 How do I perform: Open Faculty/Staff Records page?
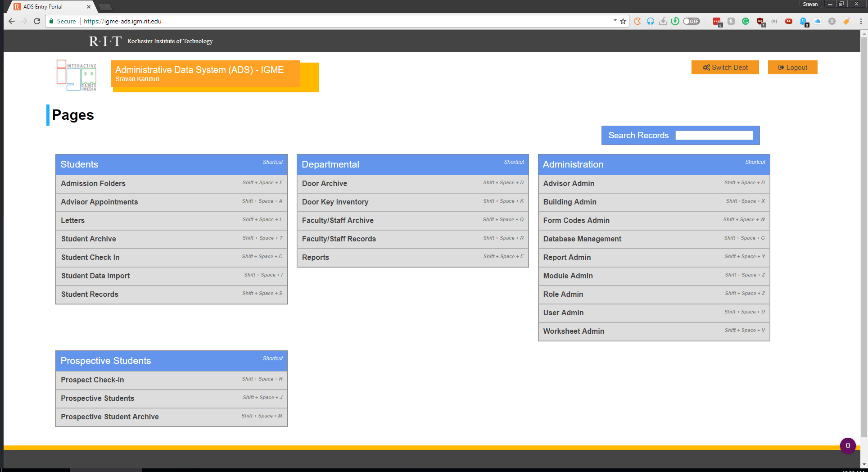pyautogui.click(x=413, y=239)
